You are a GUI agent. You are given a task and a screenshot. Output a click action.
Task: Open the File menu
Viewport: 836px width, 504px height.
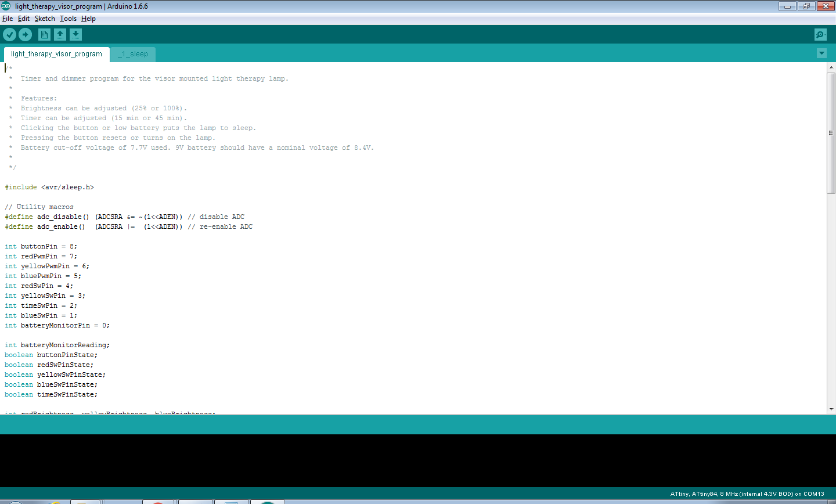pyautogui.click(x=8, y=18)
